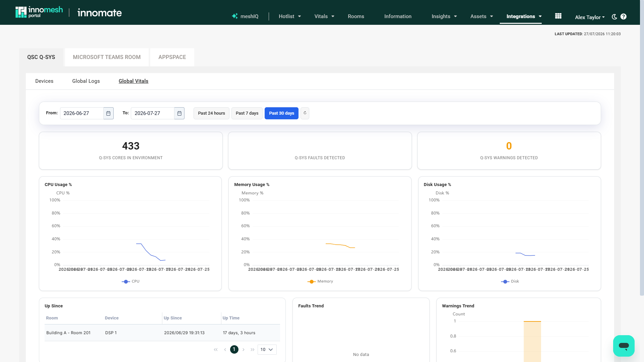The height and width of the screenshot is (362, 644).
Task: Go to next page of Up Since table
Action: click(244, 350)
